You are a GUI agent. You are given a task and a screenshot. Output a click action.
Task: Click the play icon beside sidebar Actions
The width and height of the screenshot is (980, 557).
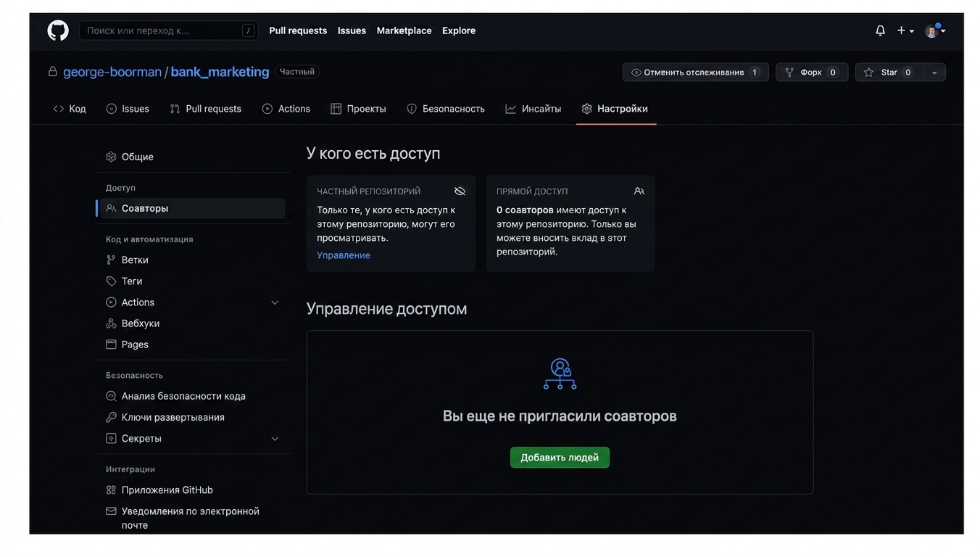click(111, 302)
